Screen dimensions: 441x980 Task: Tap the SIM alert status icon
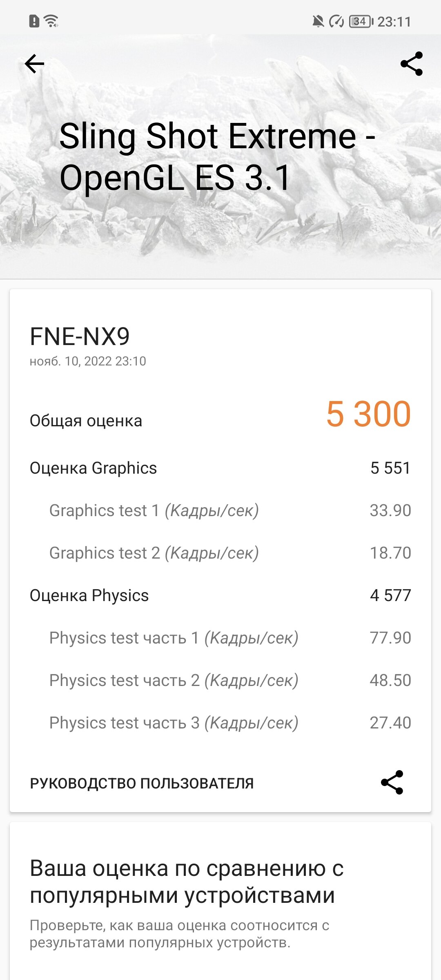[34, 21]
